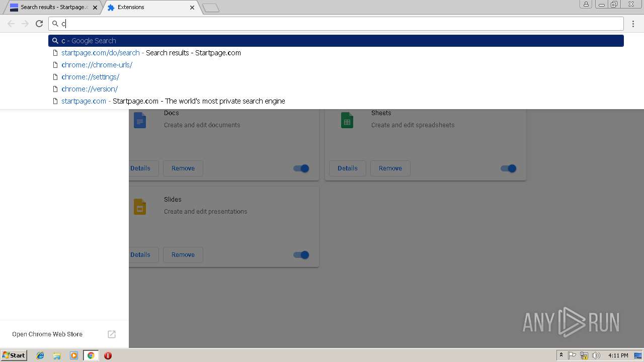Choose the chrome://version/ suggestion

(336, 89)
